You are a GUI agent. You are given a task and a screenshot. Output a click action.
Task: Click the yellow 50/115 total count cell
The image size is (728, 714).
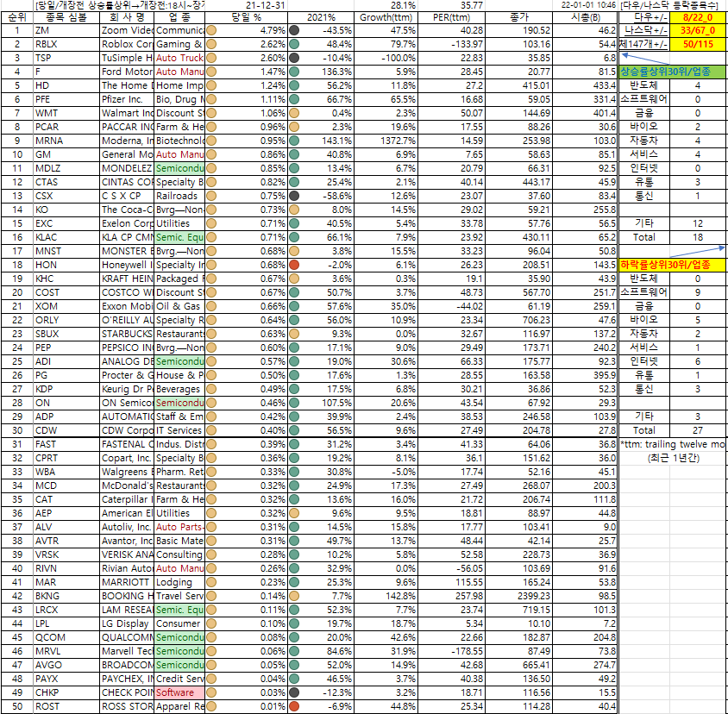pyautogui.click(x=697, y=45)
